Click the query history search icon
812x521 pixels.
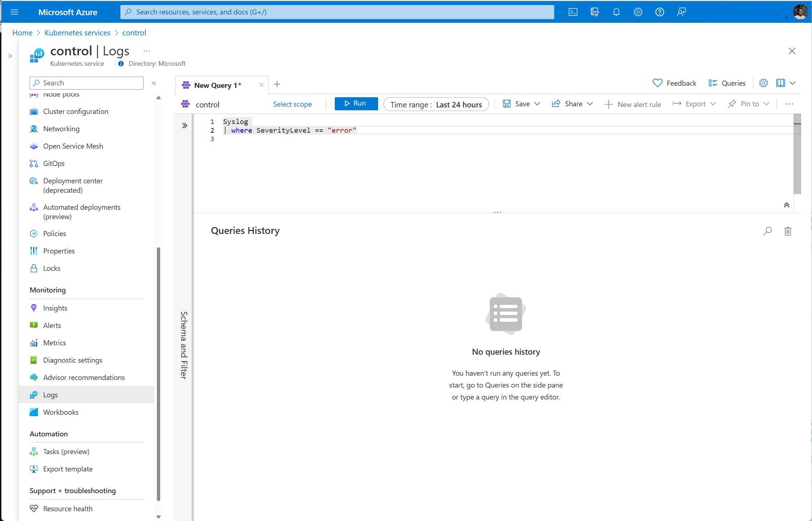click(767, 231)
